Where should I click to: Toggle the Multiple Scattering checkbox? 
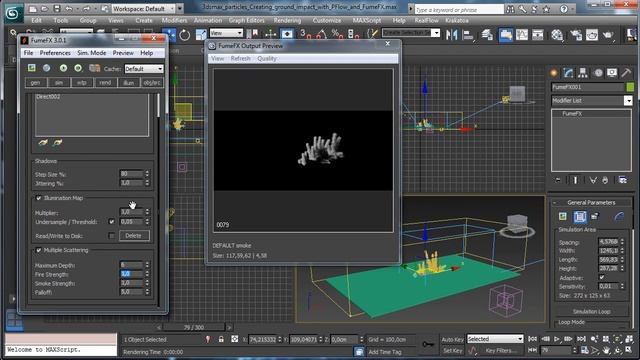pos(39,250)
